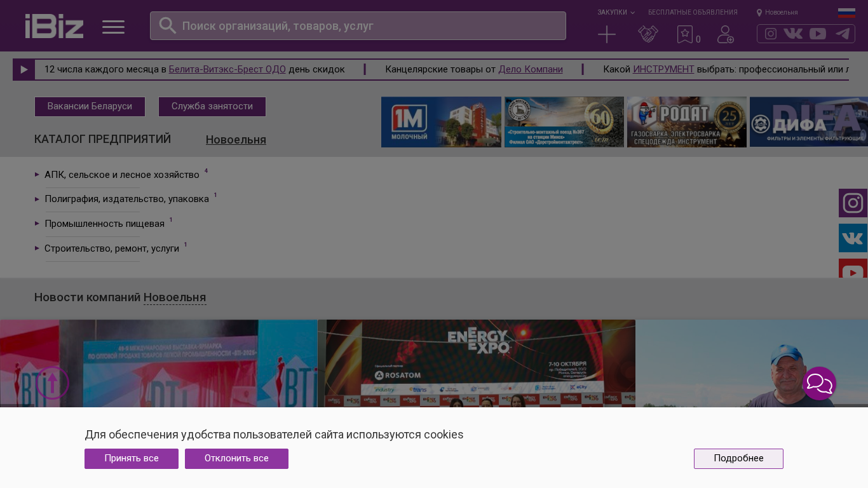Follow the Белита-Витэкс-Брест ОДО link
This screenshot has width=868, height=488.
[x=227, y=69]
